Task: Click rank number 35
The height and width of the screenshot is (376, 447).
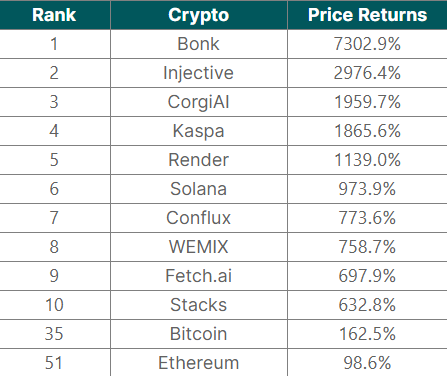Action: pos(54,334)
